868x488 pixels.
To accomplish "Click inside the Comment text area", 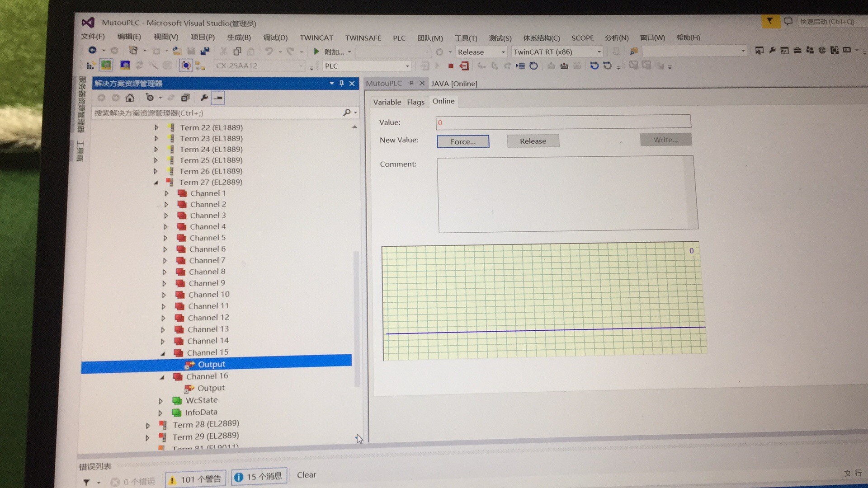I will 568,194.
